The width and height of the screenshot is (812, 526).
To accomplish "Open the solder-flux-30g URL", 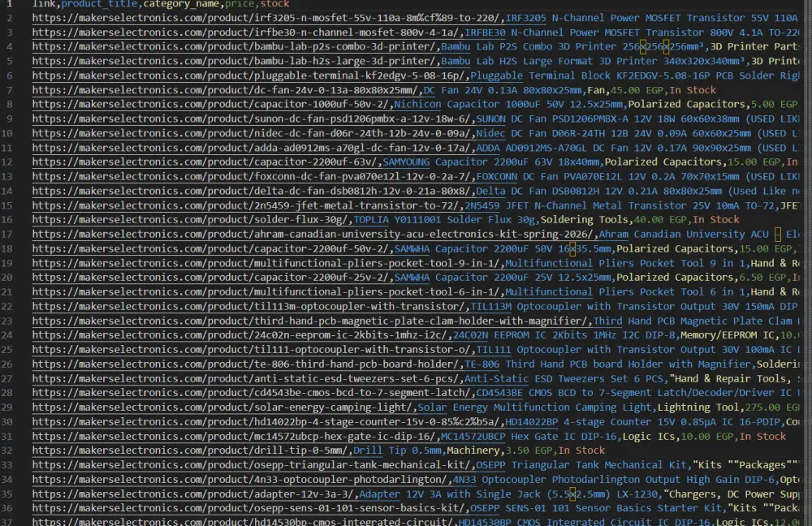I will click(192, 219).
